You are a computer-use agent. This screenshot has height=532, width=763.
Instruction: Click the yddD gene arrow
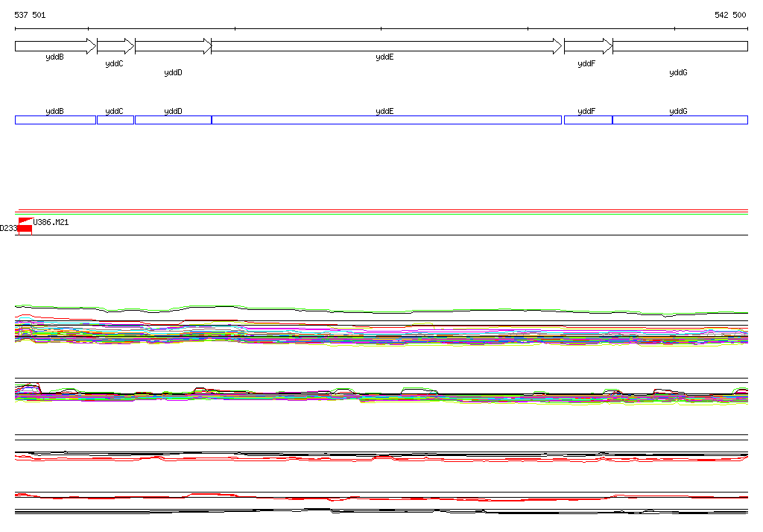point(173,46)
